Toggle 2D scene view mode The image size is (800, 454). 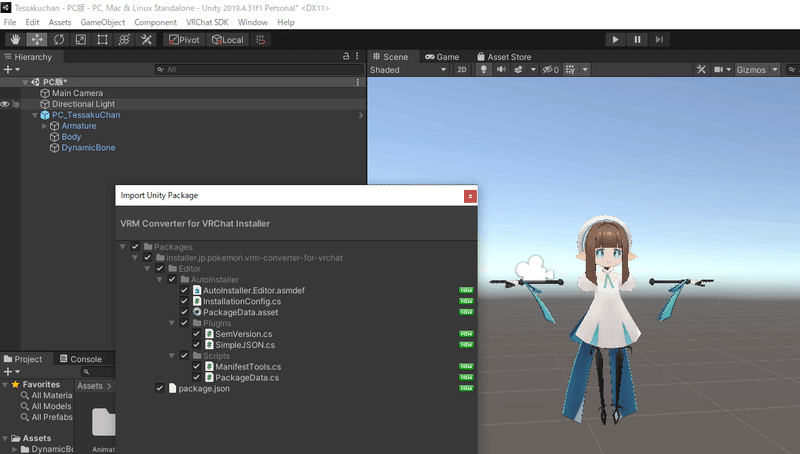462,70
